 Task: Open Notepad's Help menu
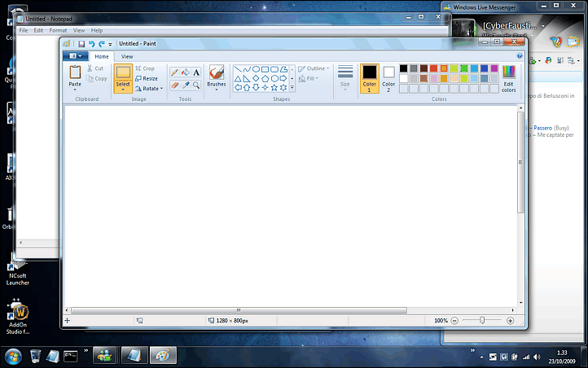tap(97, 30)
